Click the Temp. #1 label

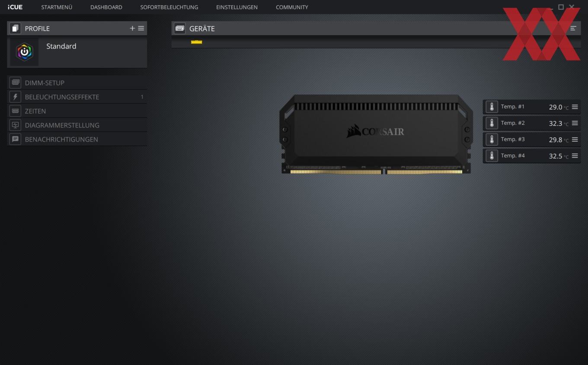pyautogui.click(x=513, y=107)
